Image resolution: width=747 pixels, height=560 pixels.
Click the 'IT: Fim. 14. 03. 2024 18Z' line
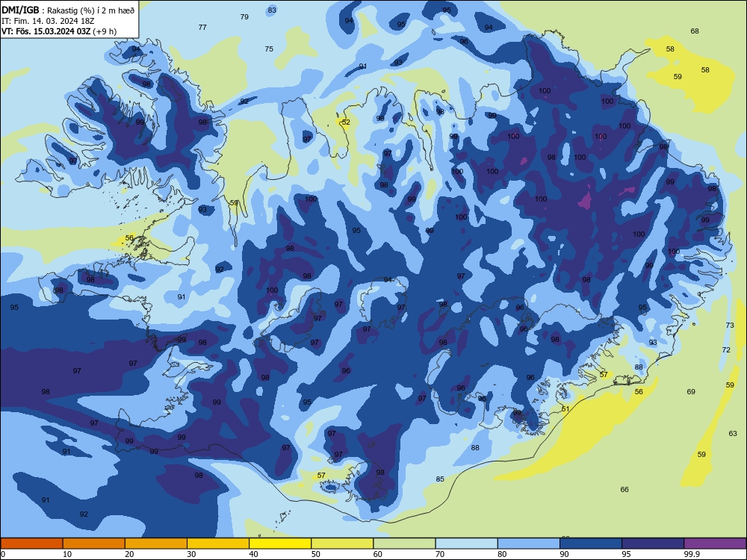48,21
